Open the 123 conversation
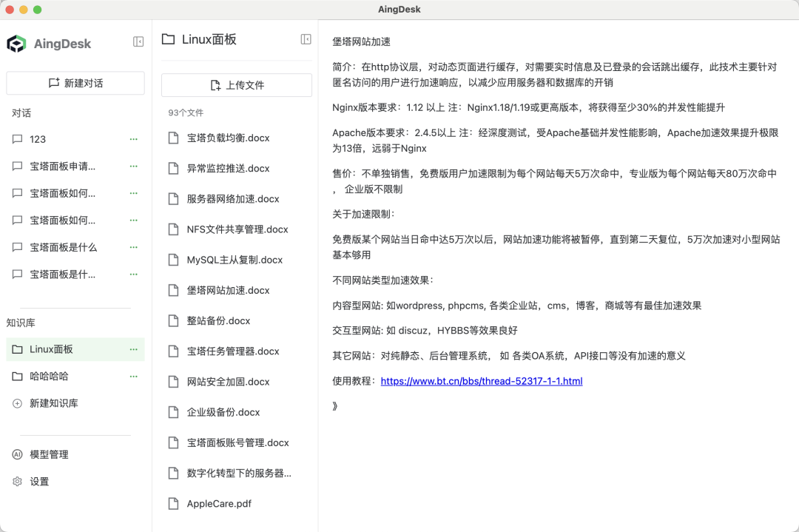This screenshot has height=532, width=799. pos(75,139)
